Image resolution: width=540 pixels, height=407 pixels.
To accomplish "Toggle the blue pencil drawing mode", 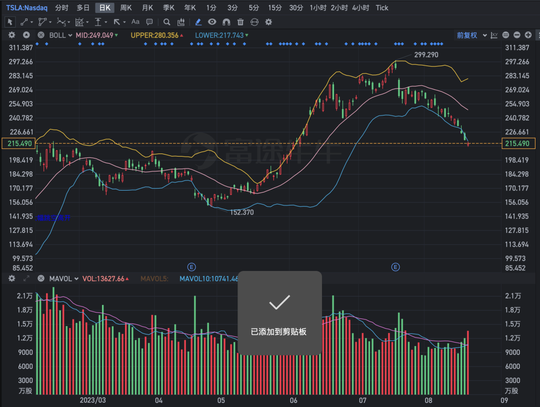I will pyautogui.click(x=198, y=22).
